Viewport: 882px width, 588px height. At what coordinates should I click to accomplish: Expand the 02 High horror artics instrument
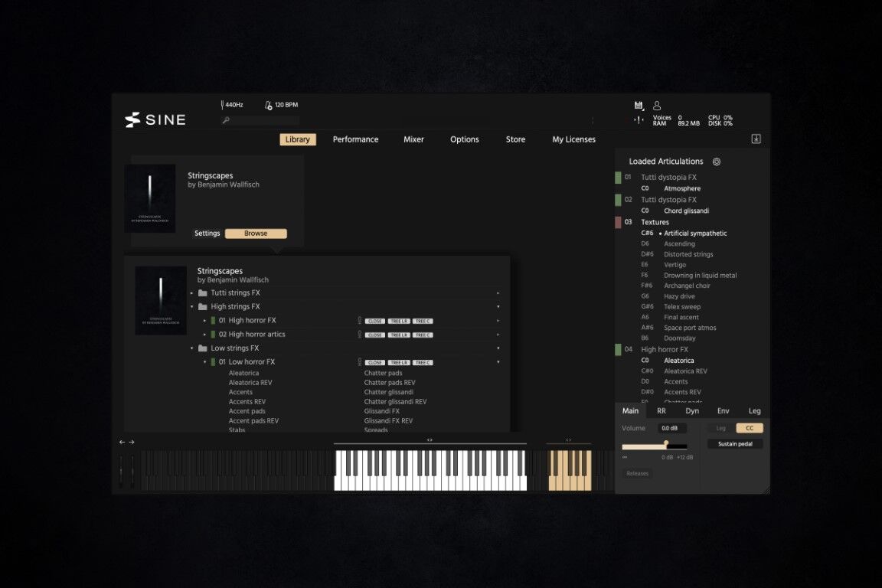(204, 335)
